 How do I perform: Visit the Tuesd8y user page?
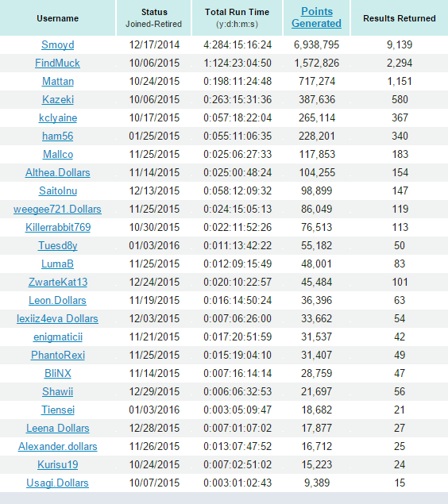[57, 246]
